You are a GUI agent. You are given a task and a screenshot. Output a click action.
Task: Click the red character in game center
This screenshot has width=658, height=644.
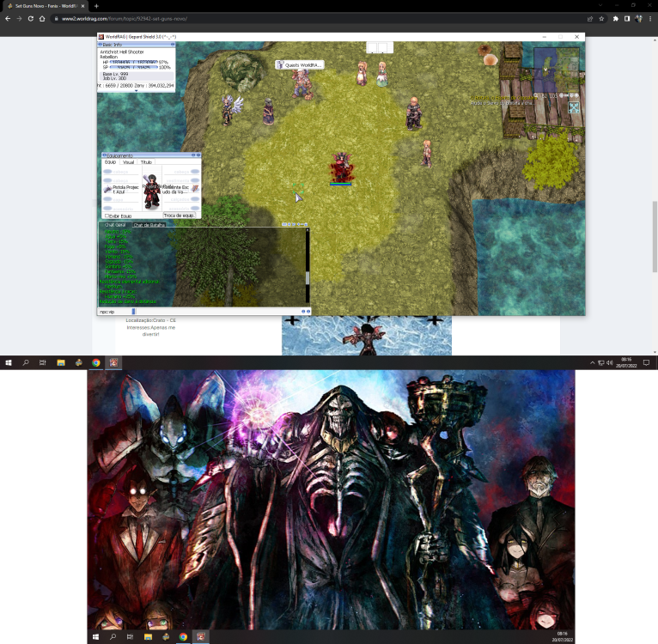[x=342, y=167]
